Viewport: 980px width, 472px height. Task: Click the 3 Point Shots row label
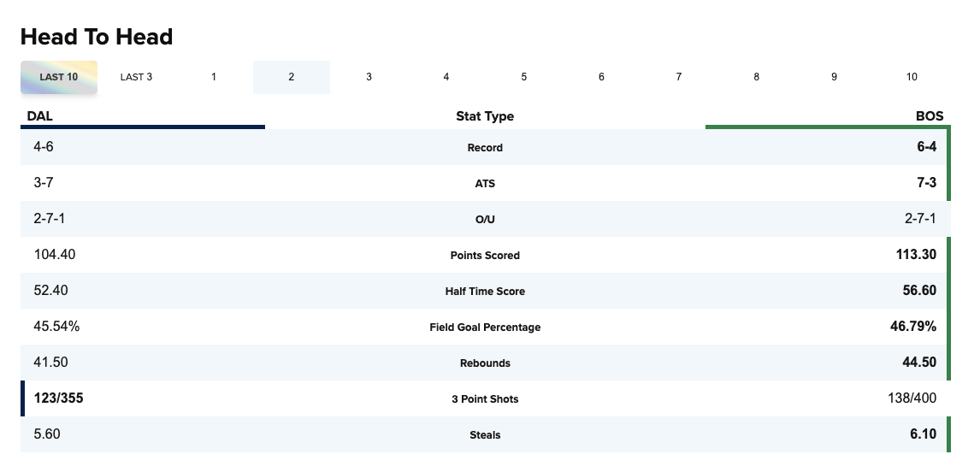[485, 399]
